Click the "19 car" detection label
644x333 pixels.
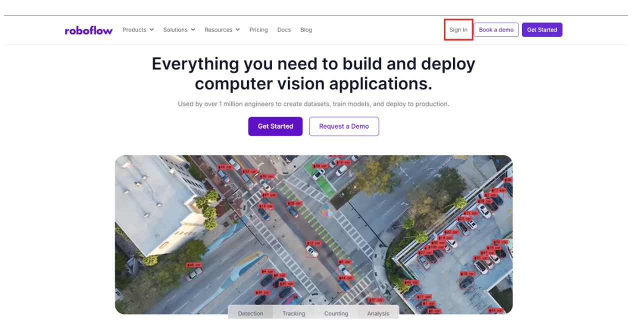pos(467,274)
